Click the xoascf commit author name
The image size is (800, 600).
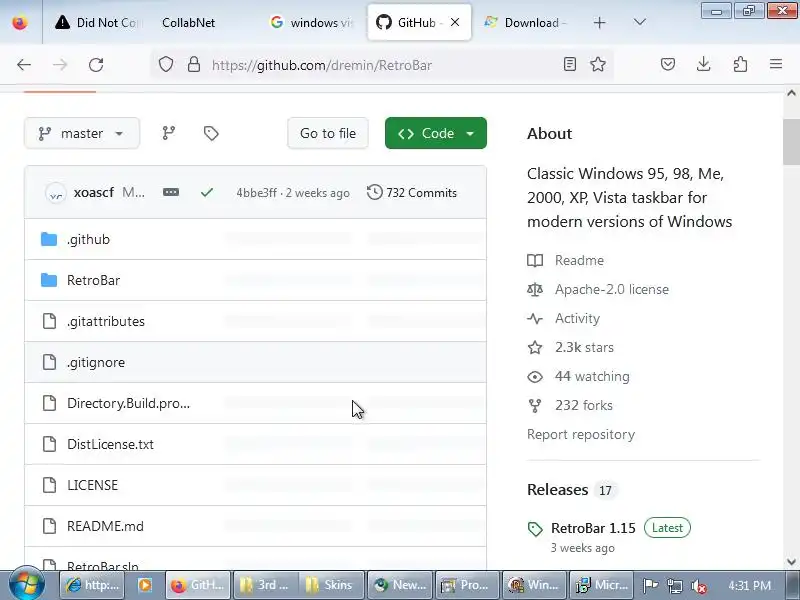coord(94,192)
